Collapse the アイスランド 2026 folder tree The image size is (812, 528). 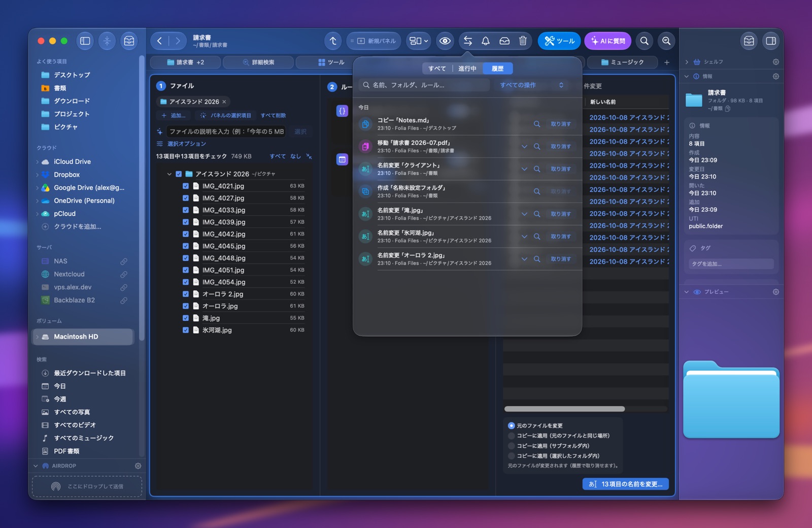click(170, 174)
